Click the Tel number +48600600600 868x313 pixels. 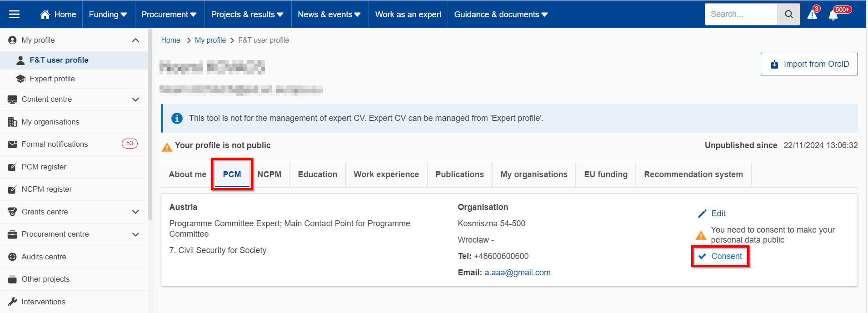501,256
